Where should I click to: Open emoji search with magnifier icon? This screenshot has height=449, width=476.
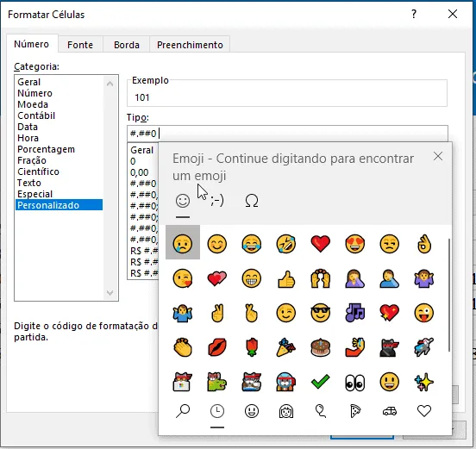point(183,411)
